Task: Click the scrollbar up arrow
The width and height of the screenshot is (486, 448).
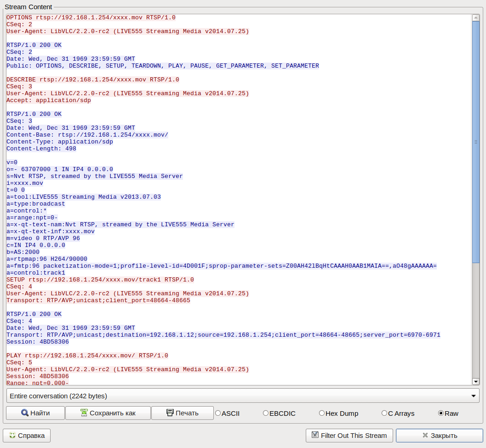Action: (x=476, y=17)
